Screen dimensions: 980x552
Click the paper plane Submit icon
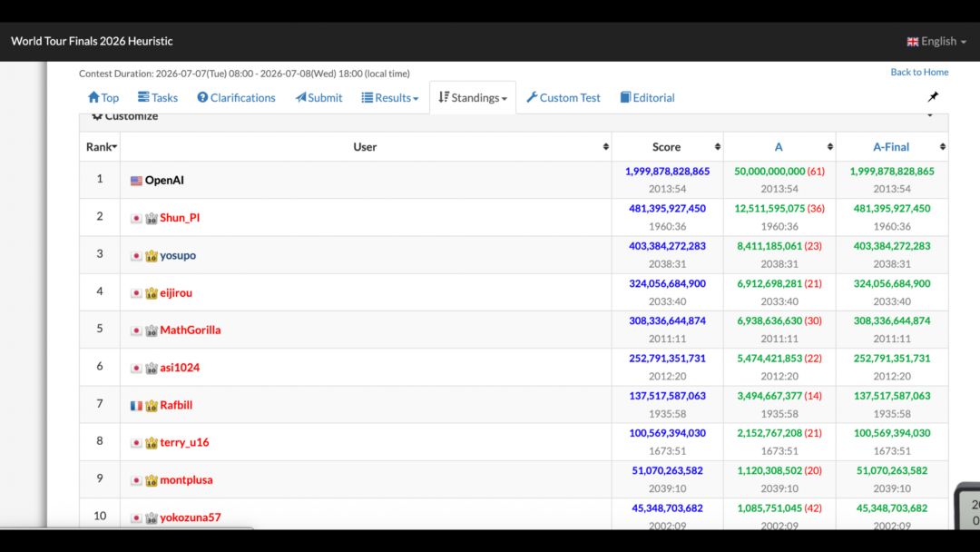300,97
